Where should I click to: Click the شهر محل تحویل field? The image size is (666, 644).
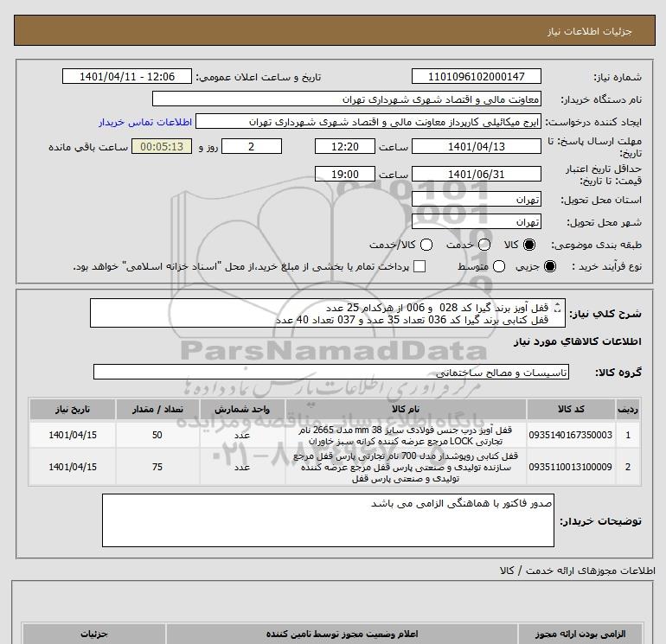(476, 221)
